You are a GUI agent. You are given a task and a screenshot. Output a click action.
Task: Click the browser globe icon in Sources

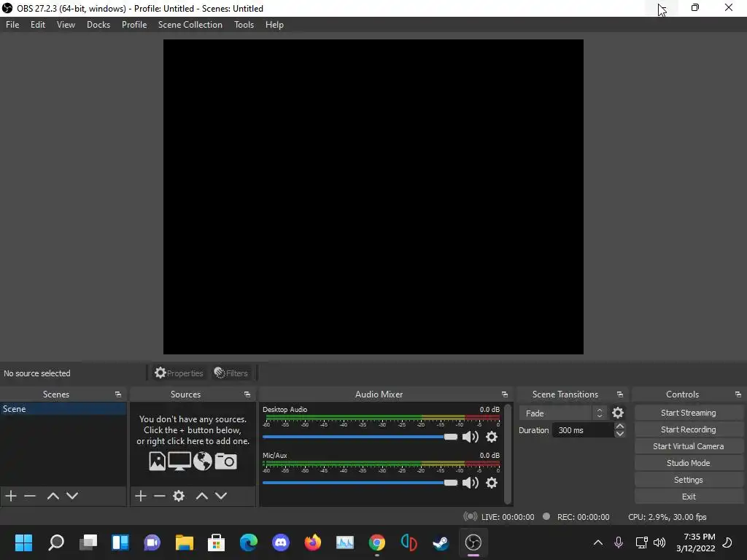pos(203,461)
